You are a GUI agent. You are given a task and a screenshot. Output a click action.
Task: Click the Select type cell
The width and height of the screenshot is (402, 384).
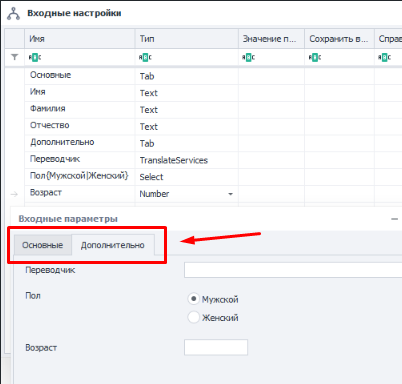(x=187, y=177)
